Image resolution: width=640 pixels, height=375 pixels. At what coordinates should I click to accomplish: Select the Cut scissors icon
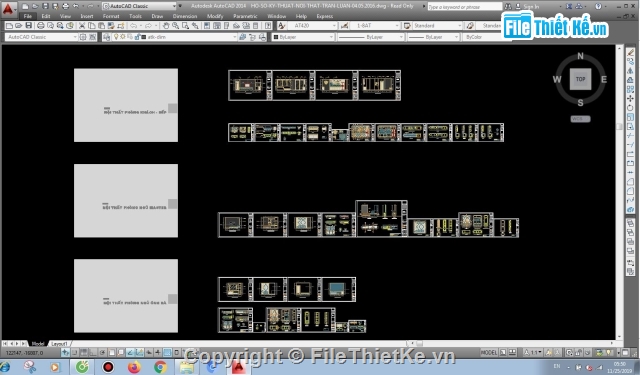pyautogui.click(x=82, y=25)
